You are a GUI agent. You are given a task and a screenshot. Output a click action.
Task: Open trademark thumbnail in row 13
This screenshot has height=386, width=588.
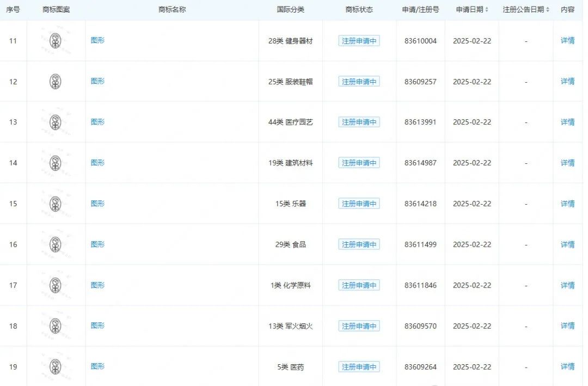point(56,122)
